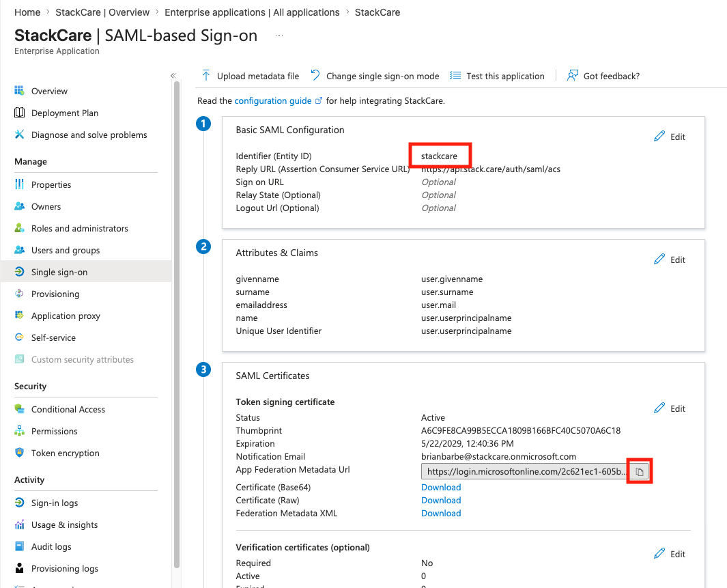
Task: Go to StackCare | Overview breadcrumb
Action: (x=102, y=12)
